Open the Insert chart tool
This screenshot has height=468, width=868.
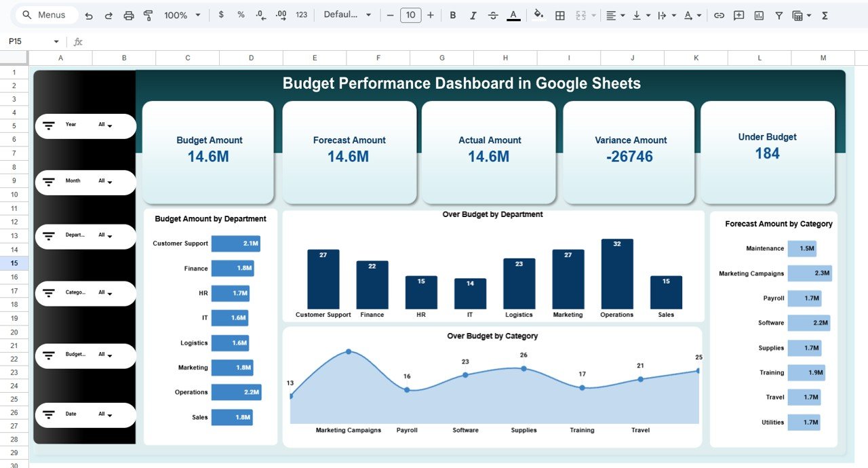pyautogui.click(x=758, y=15)
